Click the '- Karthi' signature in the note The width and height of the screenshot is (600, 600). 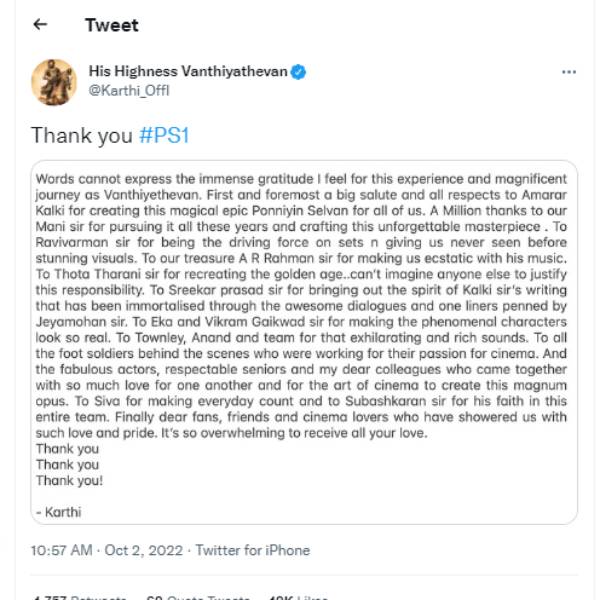58,511
